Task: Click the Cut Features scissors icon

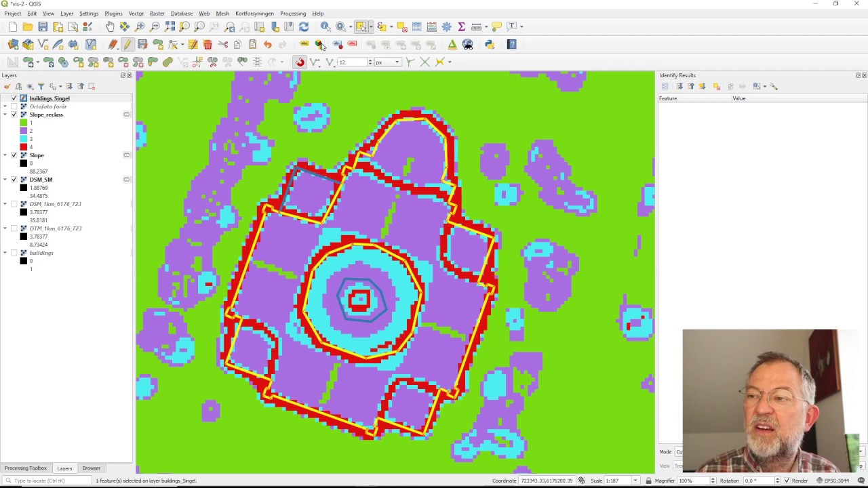Action: [x=222, y=44]
